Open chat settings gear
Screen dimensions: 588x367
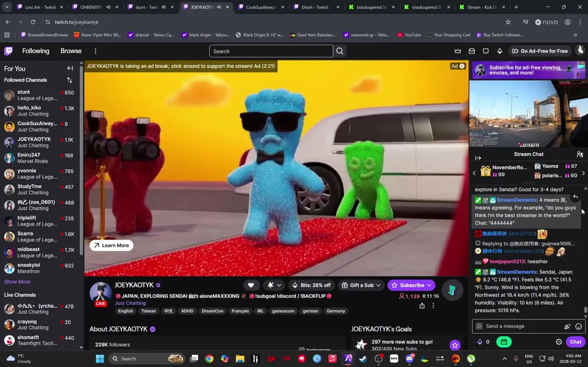pos(559,342)
